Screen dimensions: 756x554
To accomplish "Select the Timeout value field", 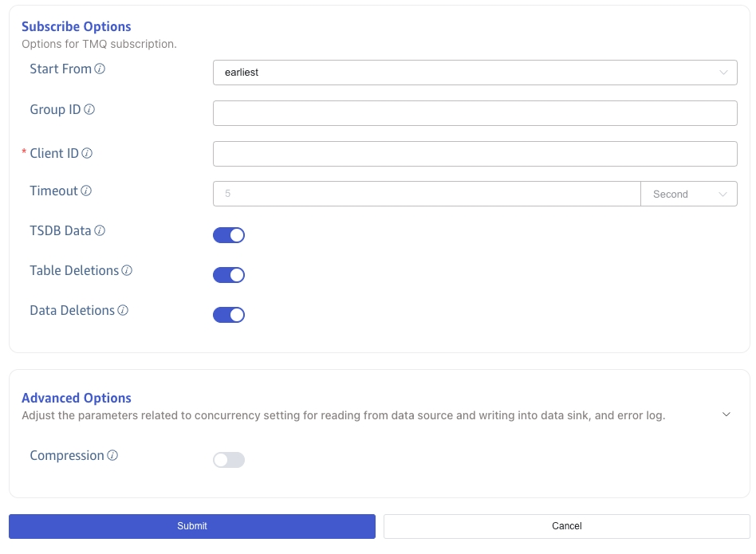I will point(427,194).
